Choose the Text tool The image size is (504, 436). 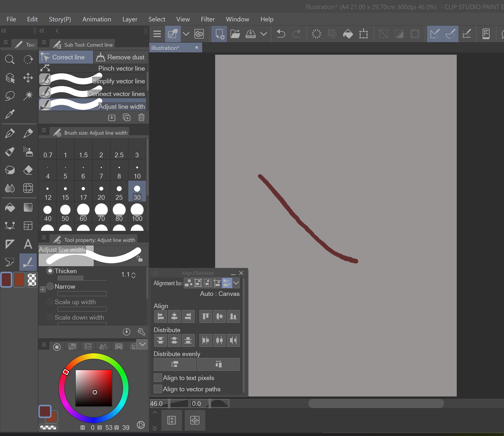(x=28, y=244)
